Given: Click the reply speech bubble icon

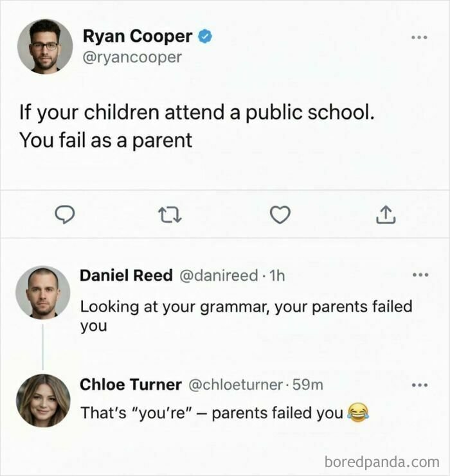Looking at the screenshot, I should coord(63,216).
